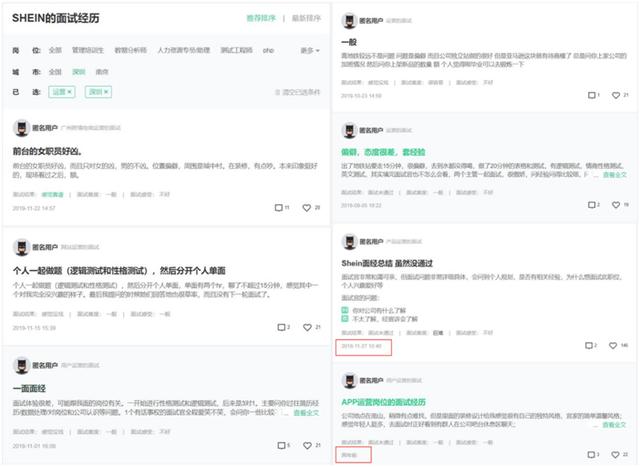
Task: Click avatar on the '一般' post
Action: (x=349, y=20)
